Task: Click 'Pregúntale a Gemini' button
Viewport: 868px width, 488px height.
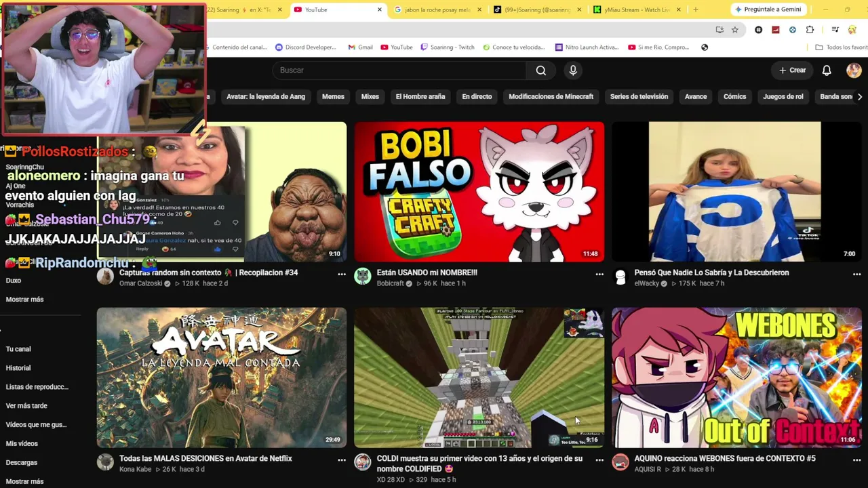Action: click(768, 9)
